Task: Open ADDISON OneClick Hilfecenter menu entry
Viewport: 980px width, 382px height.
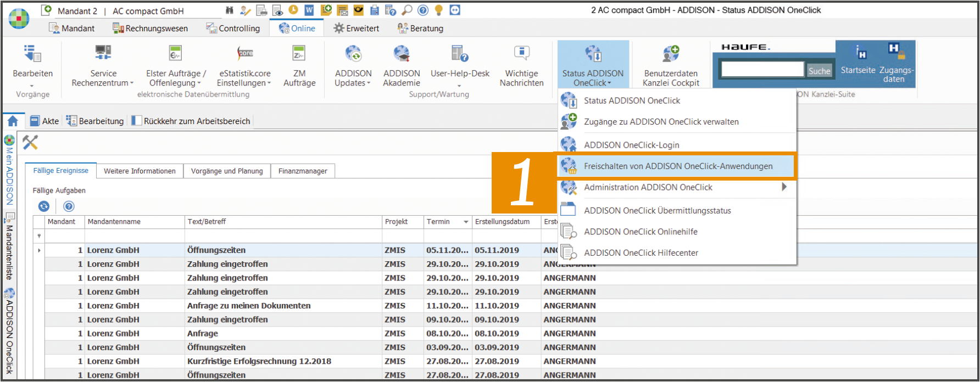Action: click(677, 252)
